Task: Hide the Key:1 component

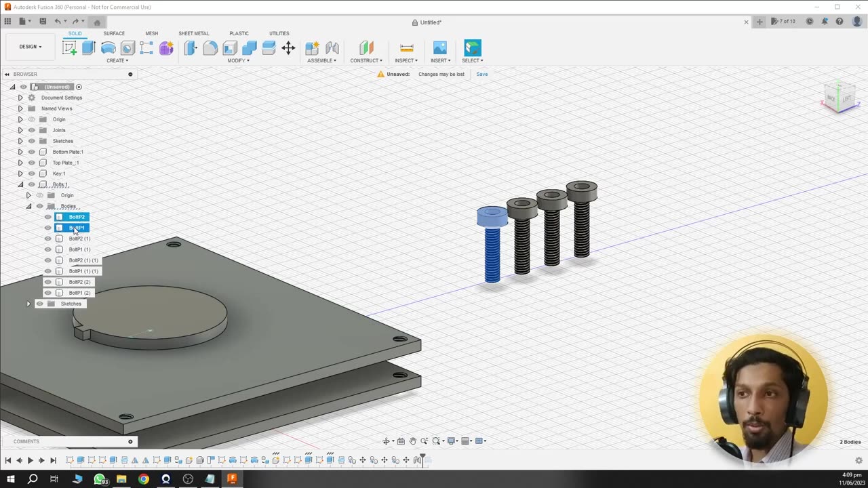Action: tap(32, 174)
